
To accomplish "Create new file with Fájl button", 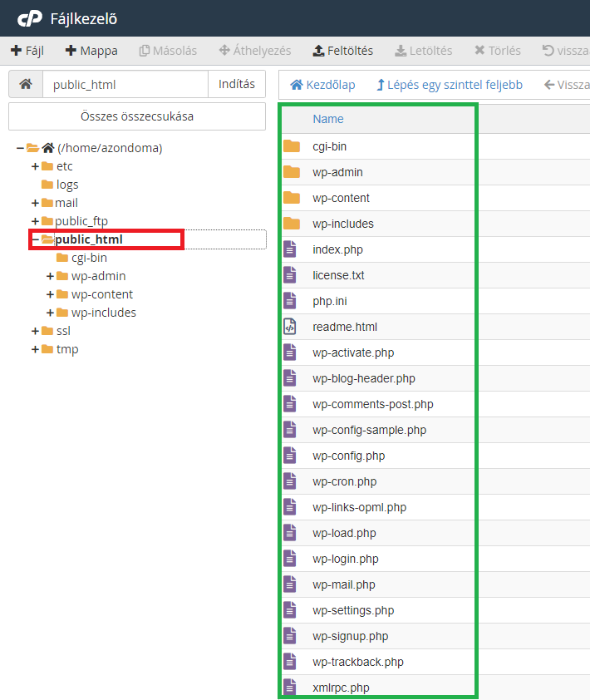I will click(x=27, y=51).
